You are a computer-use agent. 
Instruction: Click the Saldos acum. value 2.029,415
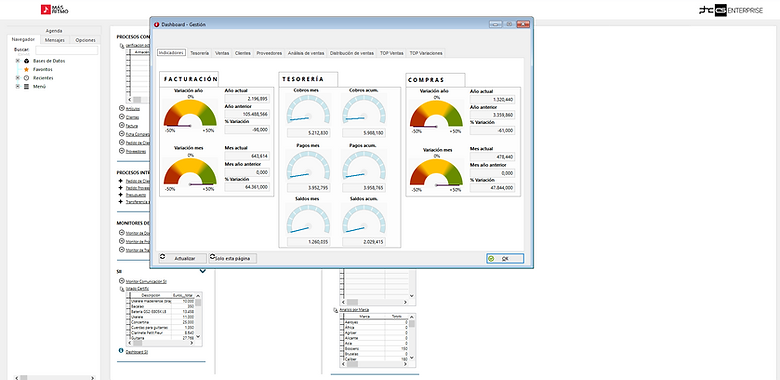pyautogui.click(x=364, y=242)
